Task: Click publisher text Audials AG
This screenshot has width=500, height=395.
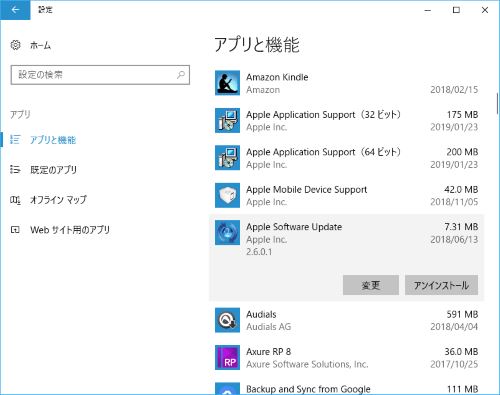Action: [269, 327]
